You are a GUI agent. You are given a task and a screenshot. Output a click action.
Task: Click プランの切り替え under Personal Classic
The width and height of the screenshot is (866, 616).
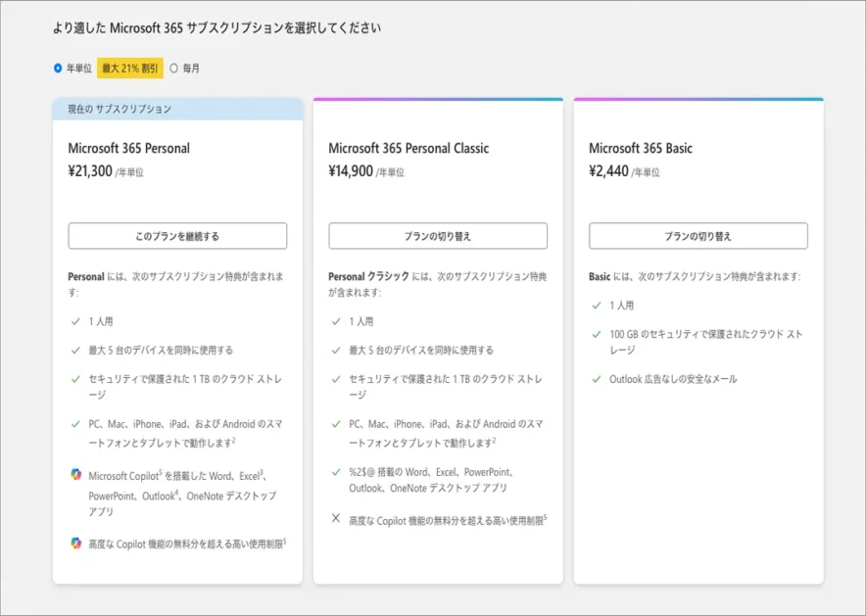tap(437, 235)
